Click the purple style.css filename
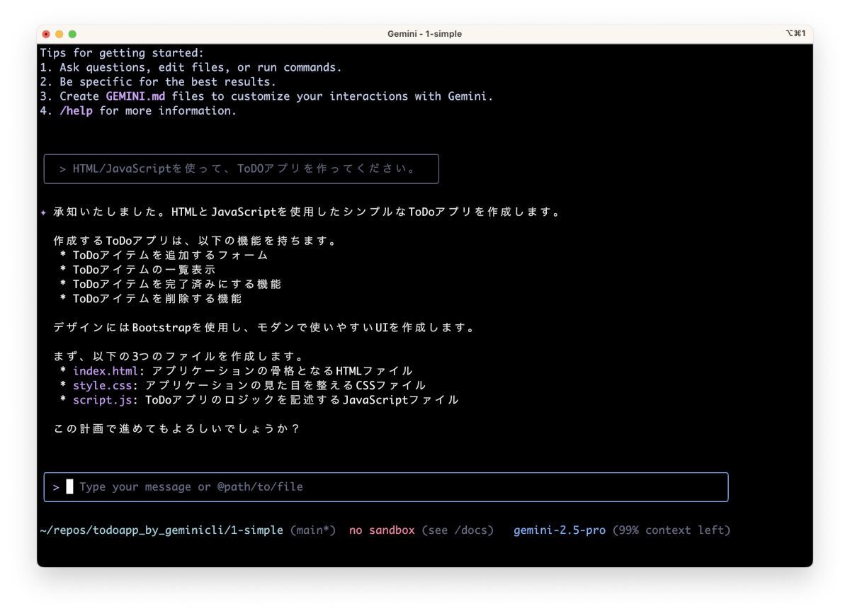 pos(103,386)
